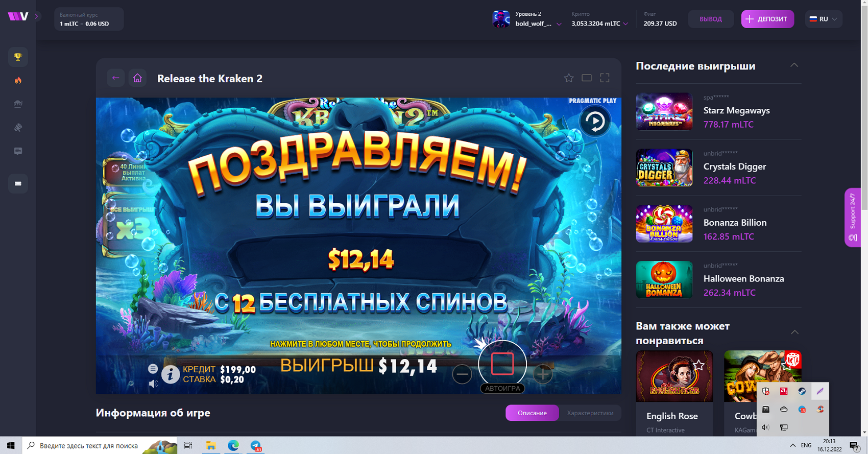Click the Crystals Digger title link

coord(735,166)
